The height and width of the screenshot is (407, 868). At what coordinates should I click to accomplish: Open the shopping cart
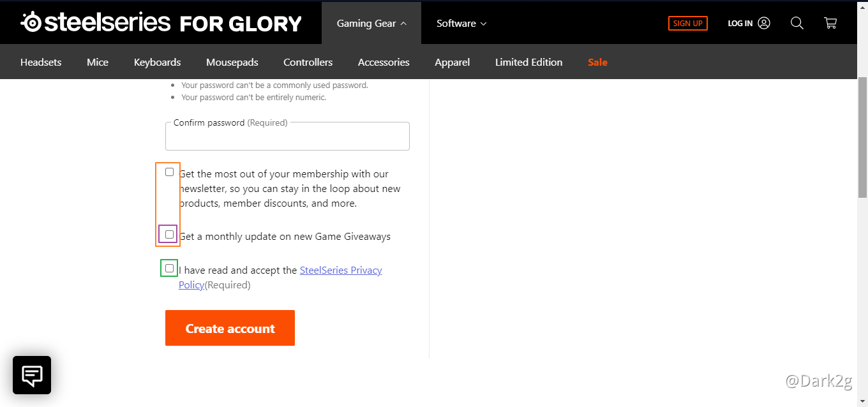(x=830, y=23)
